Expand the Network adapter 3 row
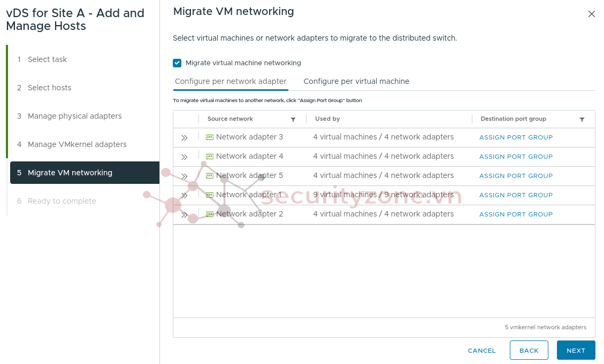Viewport: 604px width, 364px height. [x=185, y=138]
